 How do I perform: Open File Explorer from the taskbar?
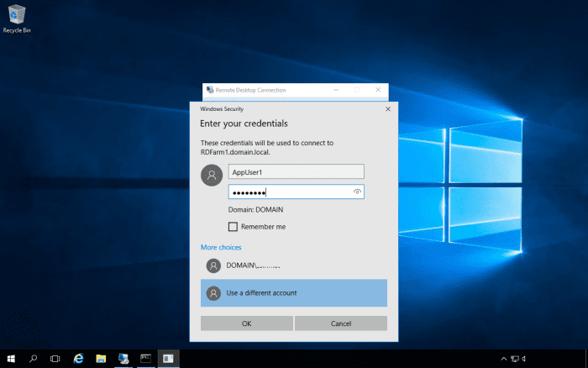click(101, 358)
